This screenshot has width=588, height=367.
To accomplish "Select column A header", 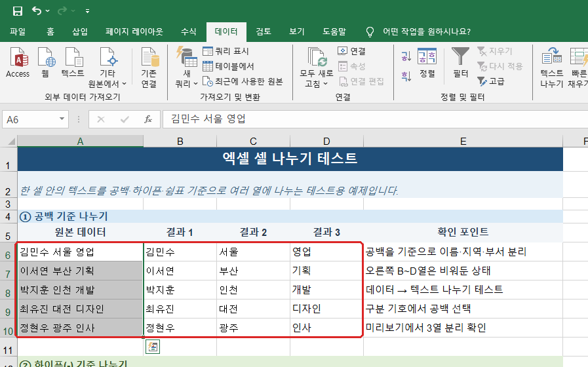I will (x=80, y=142).
